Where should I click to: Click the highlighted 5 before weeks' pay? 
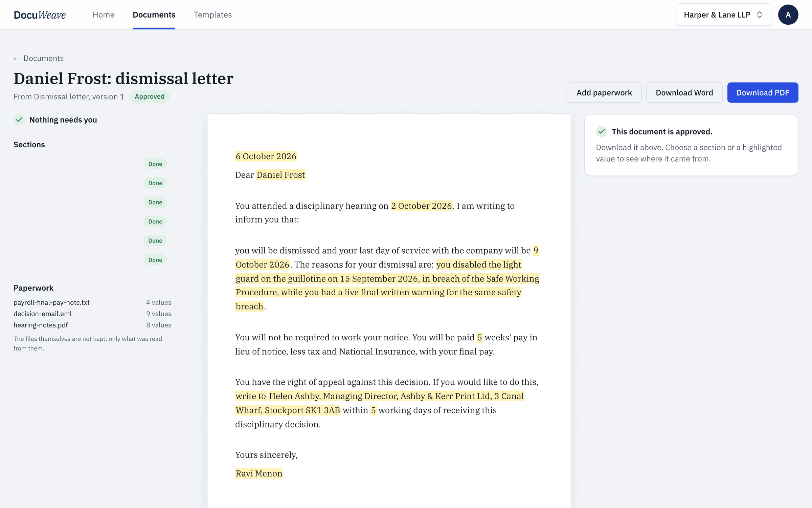click(479, 337)
